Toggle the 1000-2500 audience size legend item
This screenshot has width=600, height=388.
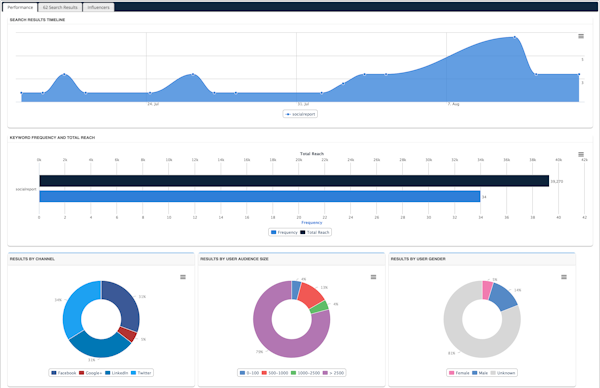pos(305,373)
